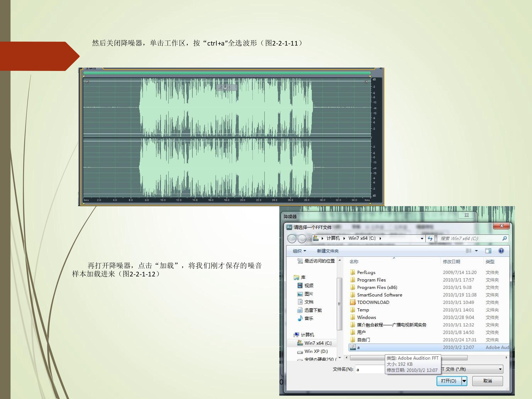Click the green waveform zoom navigation bar
This screenshot has height=399, width=532.
(x=227, y=73)
